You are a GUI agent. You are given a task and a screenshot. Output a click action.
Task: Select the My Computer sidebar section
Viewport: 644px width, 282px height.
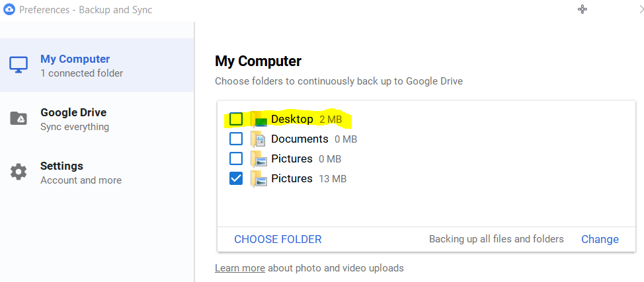(x=97, y=65)
